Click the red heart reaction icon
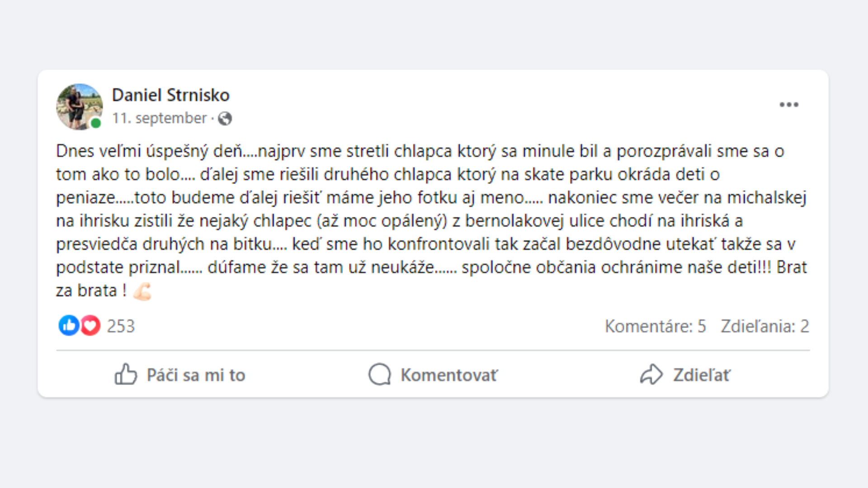The image size is (868, 488). tap(90, 325)
